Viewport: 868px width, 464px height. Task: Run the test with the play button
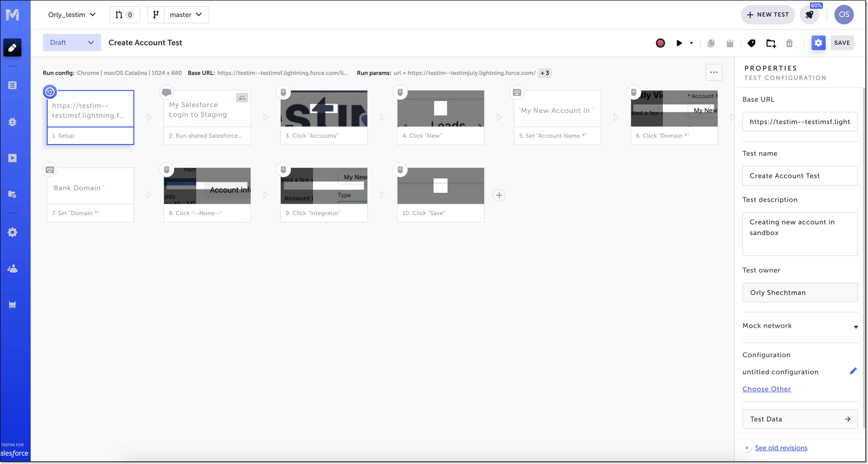click(679, 43)
